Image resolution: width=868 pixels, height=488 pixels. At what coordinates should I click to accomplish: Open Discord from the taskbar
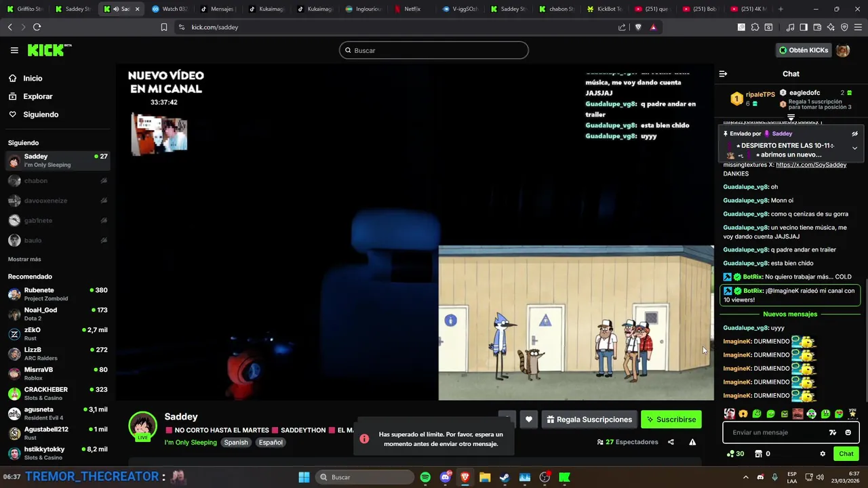click(x=446, y=477)
